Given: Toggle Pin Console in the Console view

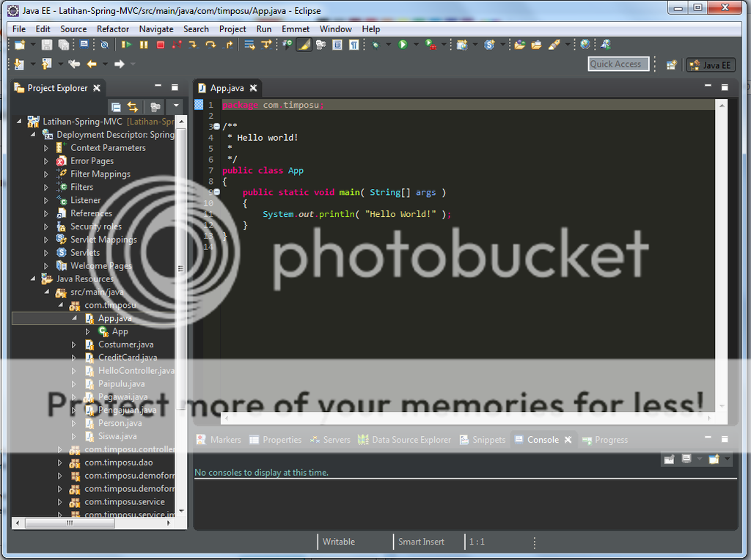Looking at the screenshot, I should pos(669,459).
